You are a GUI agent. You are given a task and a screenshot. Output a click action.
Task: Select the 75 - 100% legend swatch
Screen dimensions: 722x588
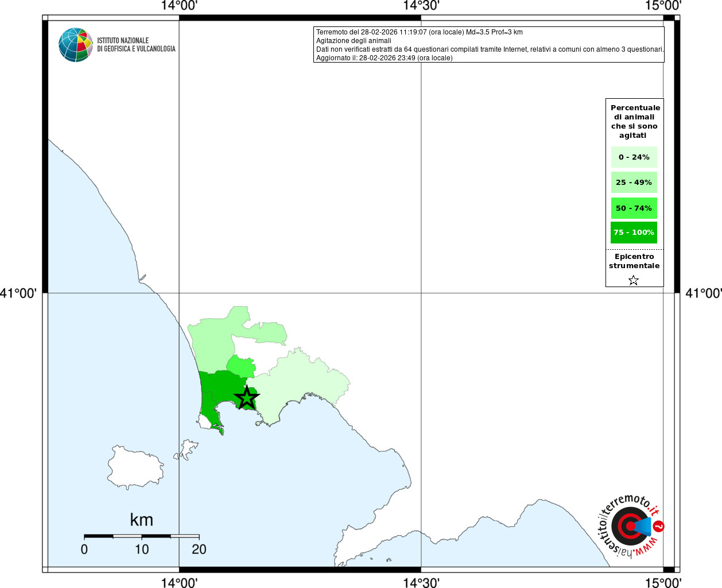[x=634, y=233]
